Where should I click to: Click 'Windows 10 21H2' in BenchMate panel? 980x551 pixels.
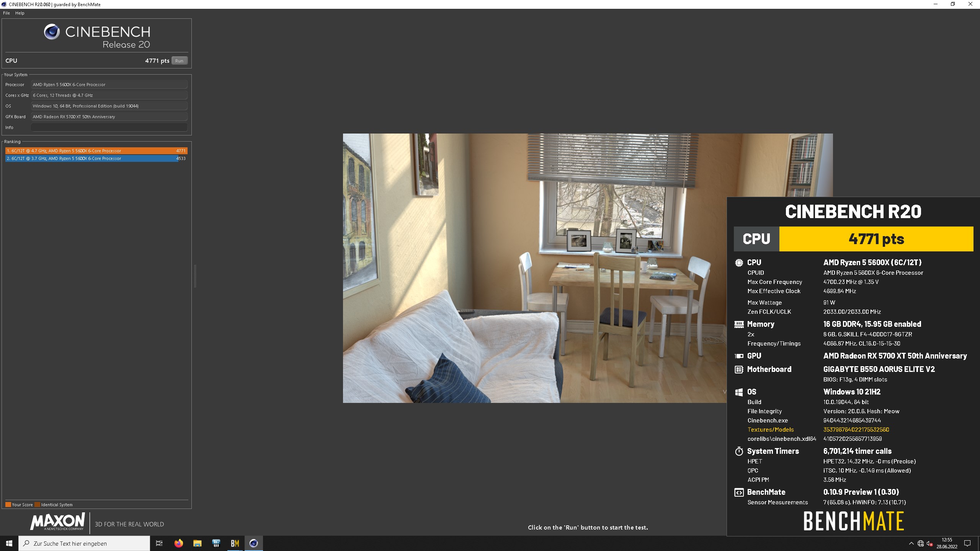(x=852, y=392)
